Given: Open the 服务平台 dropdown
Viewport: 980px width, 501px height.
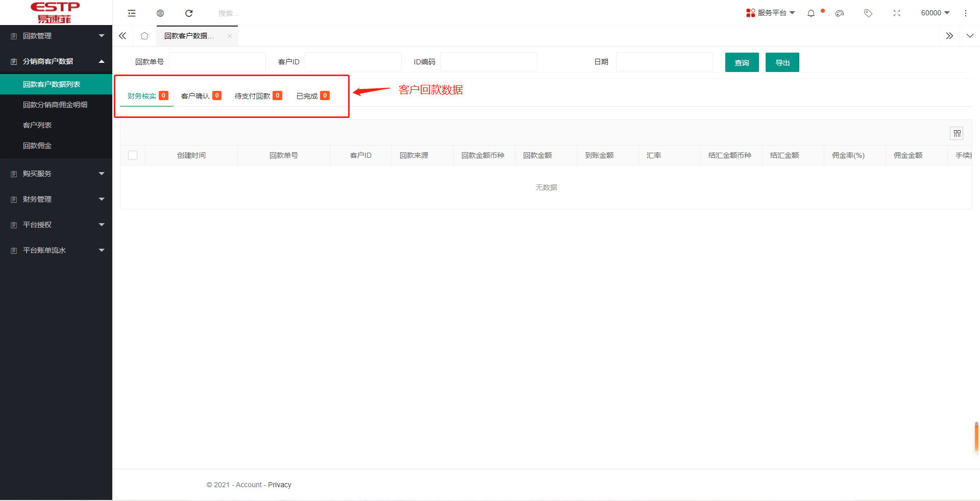Looking at the screenshot, I should (771, 13).
